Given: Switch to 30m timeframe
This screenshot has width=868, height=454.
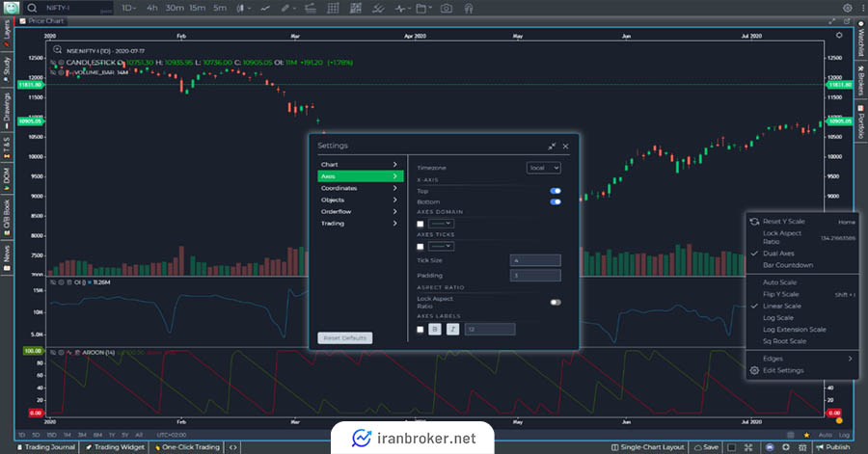Looking at the screenshot, I should [175, 8].
